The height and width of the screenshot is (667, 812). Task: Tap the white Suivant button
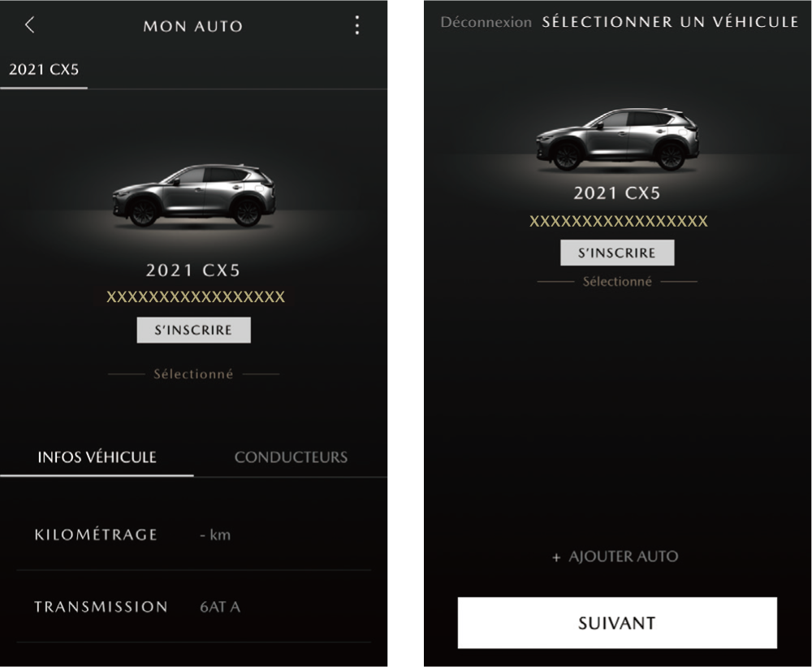[x=617, y=623]
